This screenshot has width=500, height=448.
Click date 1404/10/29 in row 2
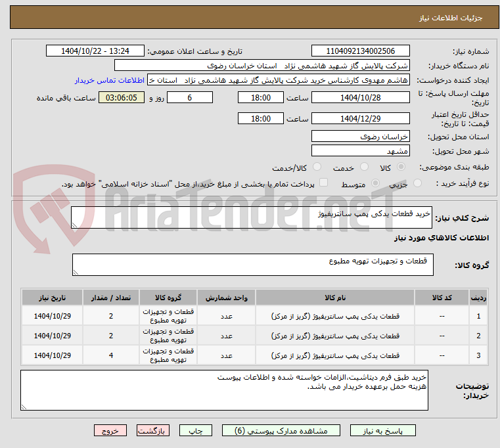click(53, 336)
